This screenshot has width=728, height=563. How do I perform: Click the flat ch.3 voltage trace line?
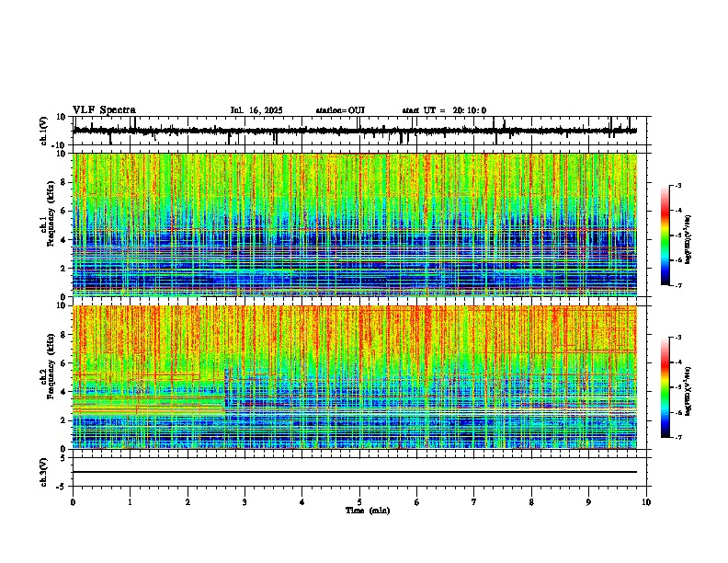[355, 472]
